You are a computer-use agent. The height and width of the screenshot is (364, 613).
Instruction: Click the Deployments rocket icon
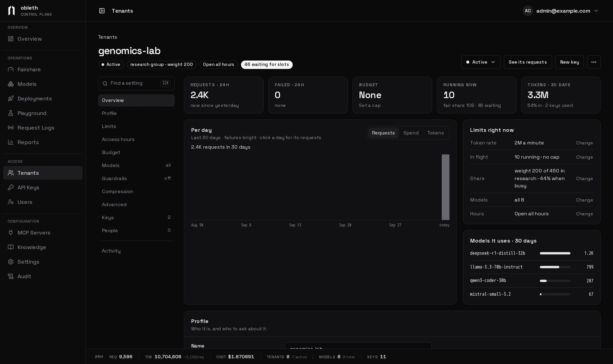click(11, 99)
